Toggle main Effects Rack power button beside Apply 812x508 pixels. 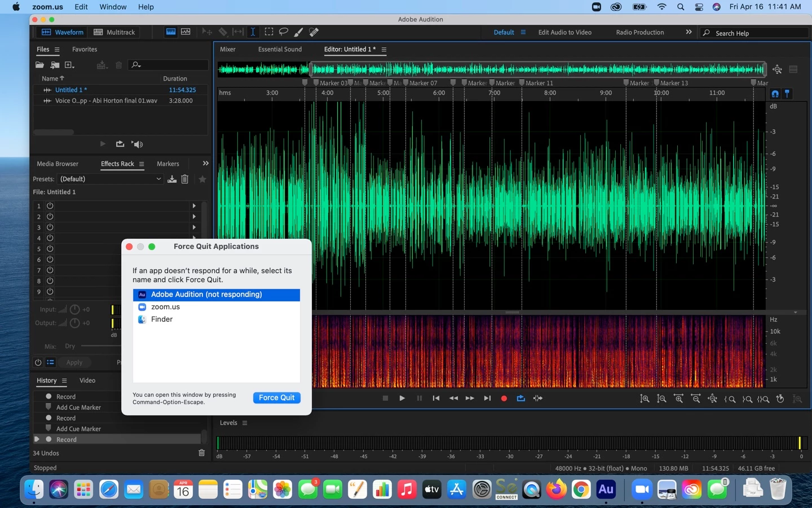click(x=38, y=362)
